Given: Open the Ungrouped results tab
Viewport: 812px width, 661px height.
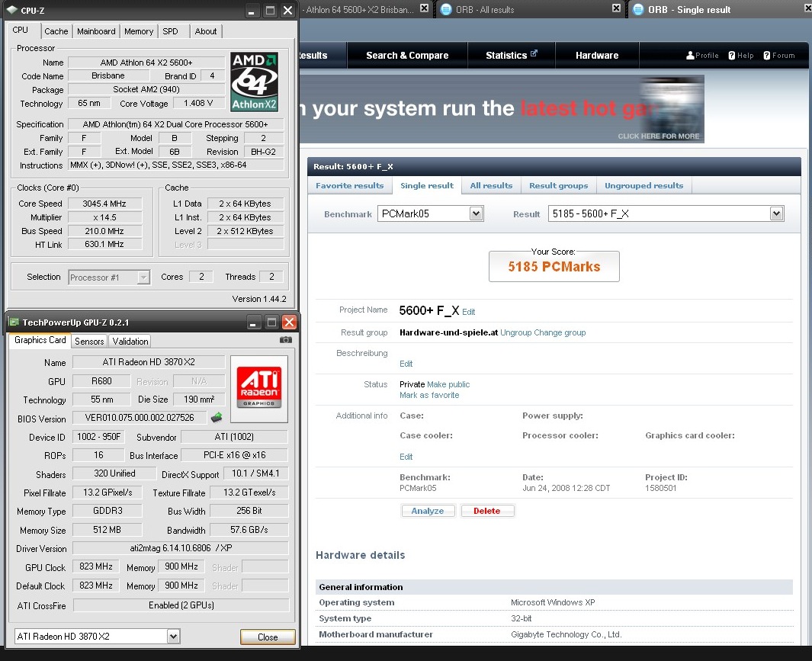Looking at the screenshot, I should (x=644, y=185).
